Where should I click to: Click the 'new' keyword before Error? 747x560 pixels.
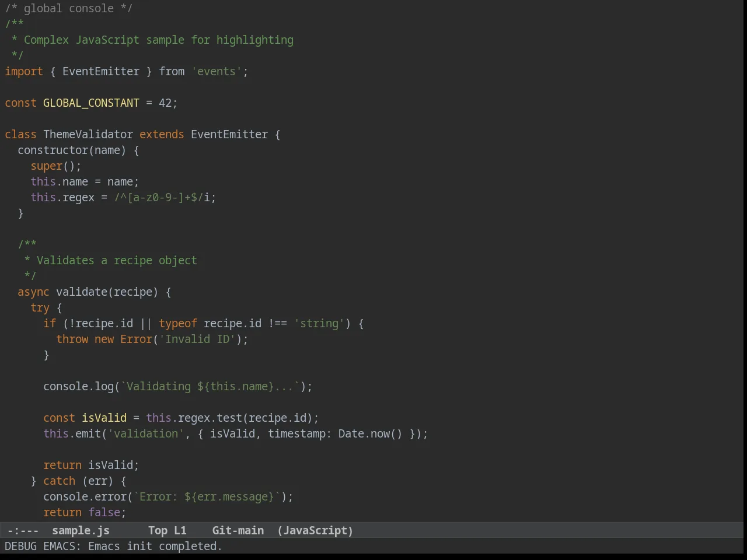(x=104, y=339)
